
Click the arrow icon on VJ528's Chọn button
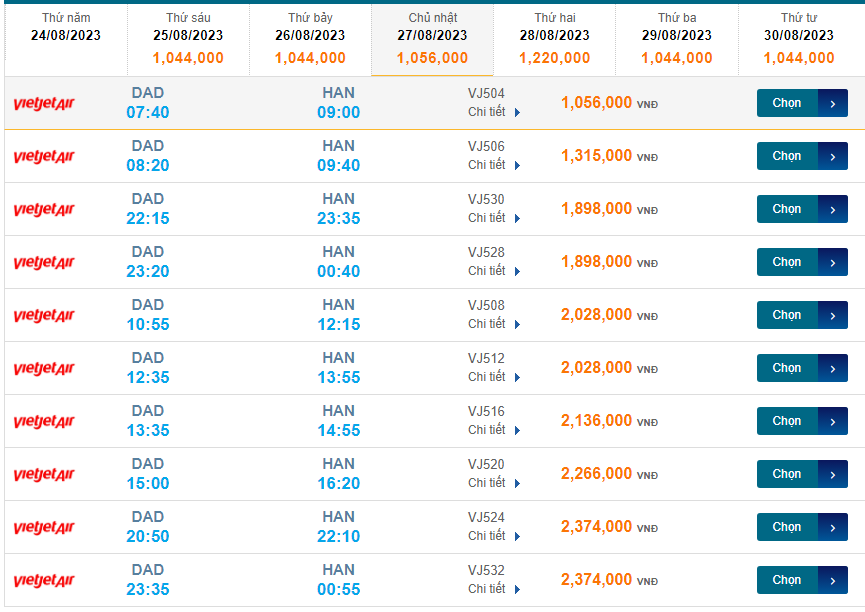pyautogui.click(x=833, y=262)
